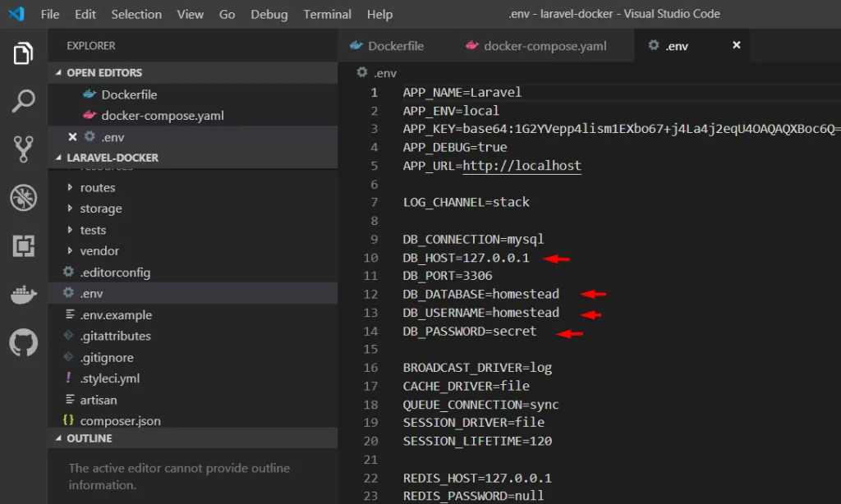Open the Search view in activity bar

click(23, 101)
